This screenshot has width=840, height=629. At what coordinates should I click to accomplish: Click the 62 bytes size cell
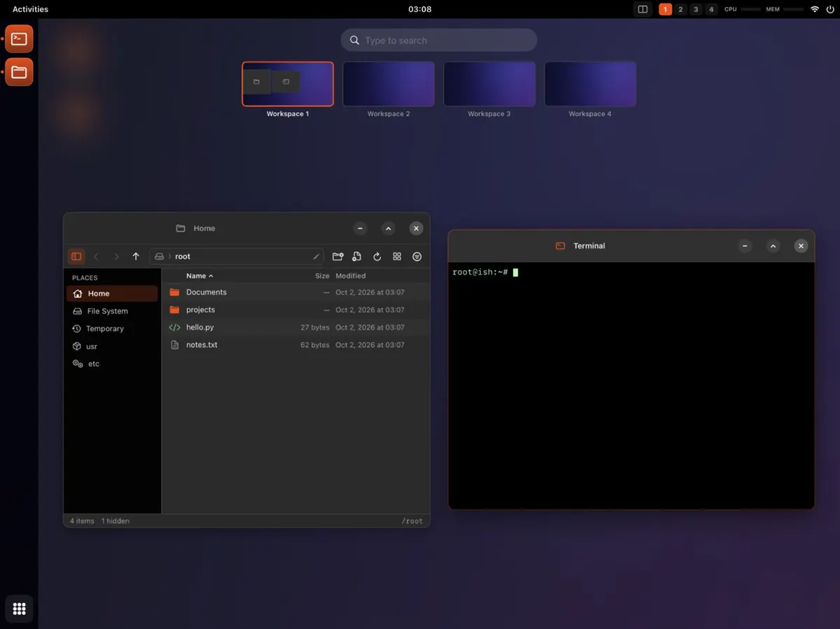[x=315, y=345]
